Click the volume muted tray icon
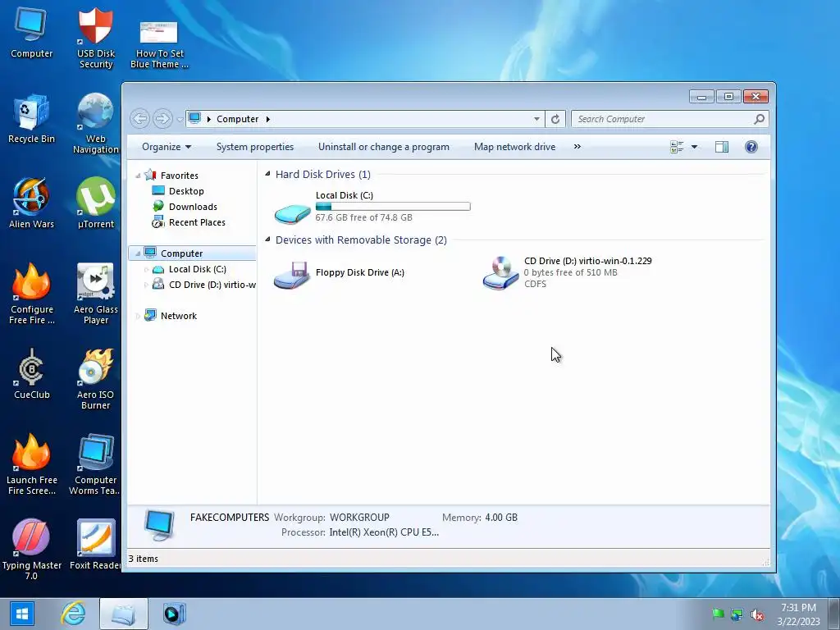 (757, 614)
